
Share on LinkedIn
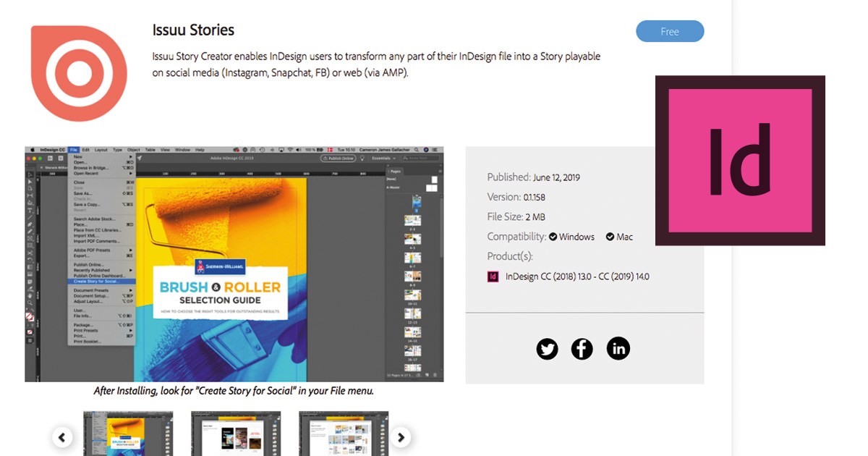(x=618, y=349)
